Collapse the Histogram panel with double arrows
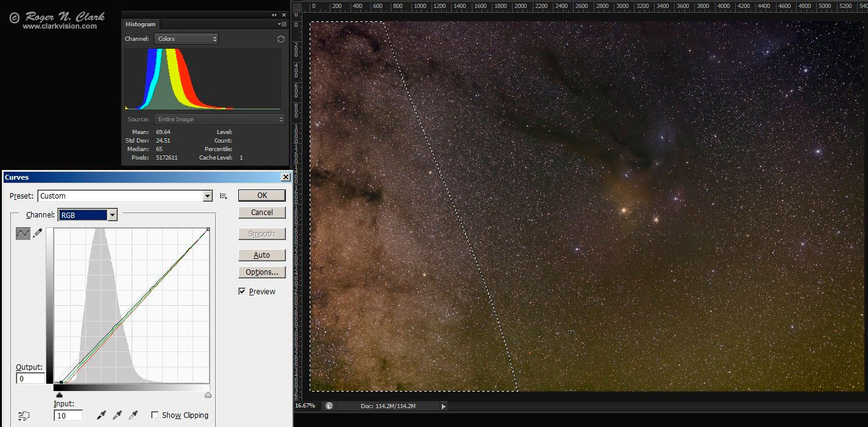The width and height of the screenshot is (868, 427). click(x=274, y=15)
